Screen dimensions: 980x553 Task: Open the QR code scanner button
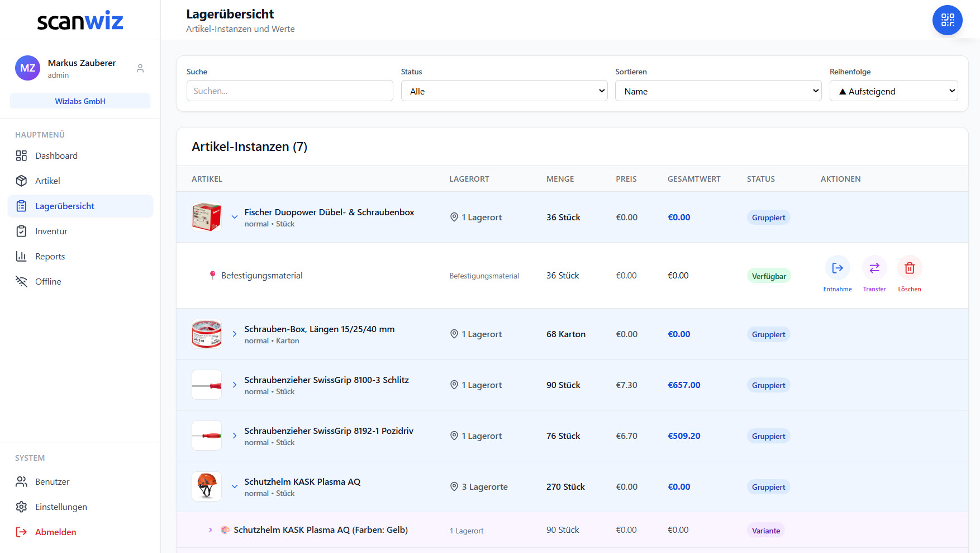[947, 20]
